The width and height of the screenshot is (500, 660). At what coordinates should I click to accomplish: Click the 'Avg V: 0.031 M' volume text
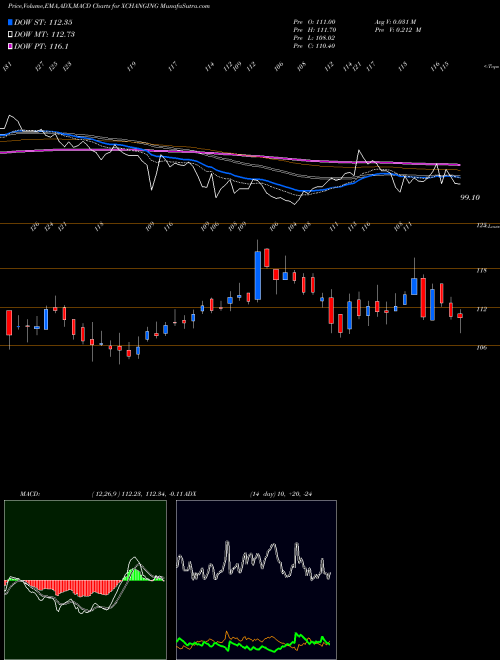point(395,21)
